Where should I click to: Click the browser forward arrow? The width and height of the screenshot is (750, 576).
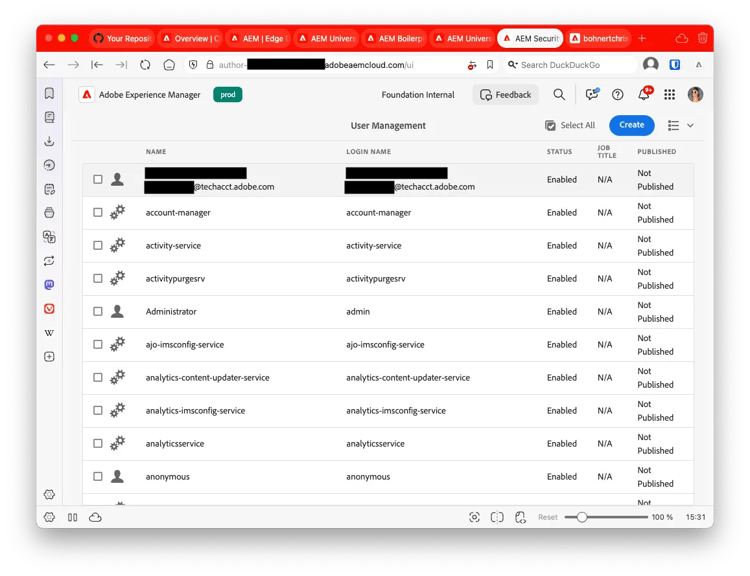(x=73, y=65)
